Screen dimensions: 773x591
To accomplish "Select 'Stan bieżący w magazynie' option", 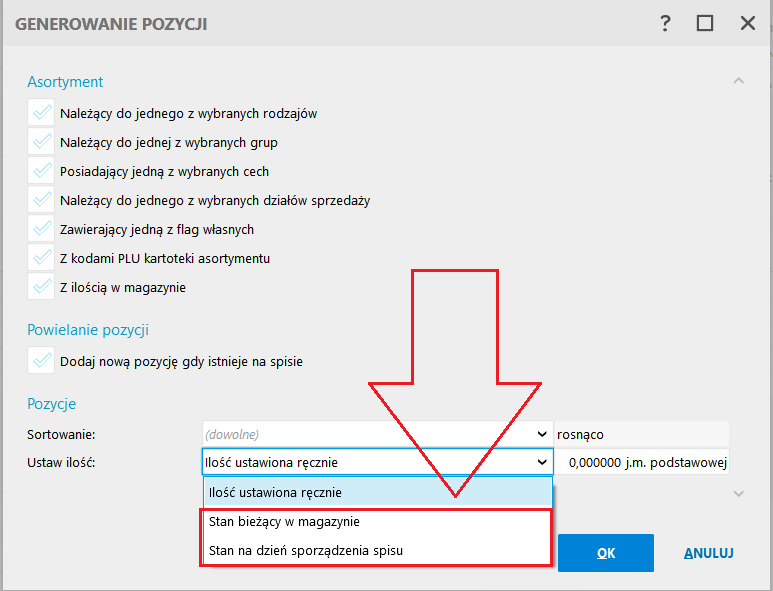I will [377, 521].
